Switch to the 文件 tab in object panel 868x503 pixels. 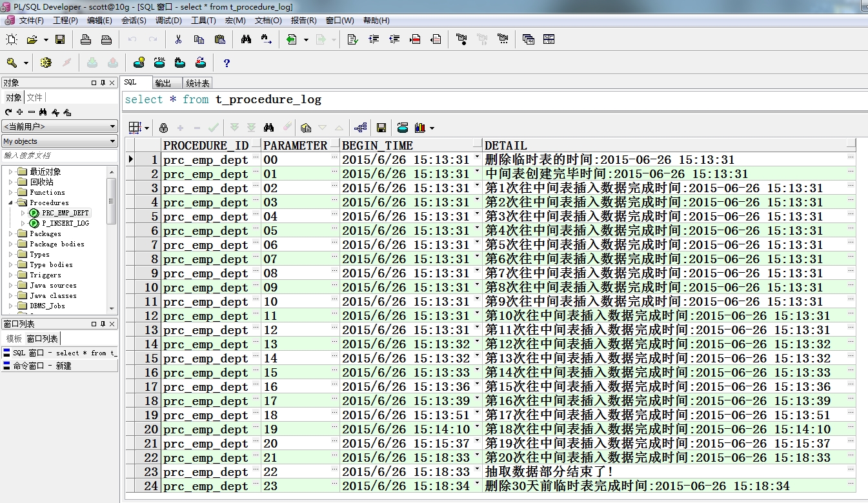point(35,97)
